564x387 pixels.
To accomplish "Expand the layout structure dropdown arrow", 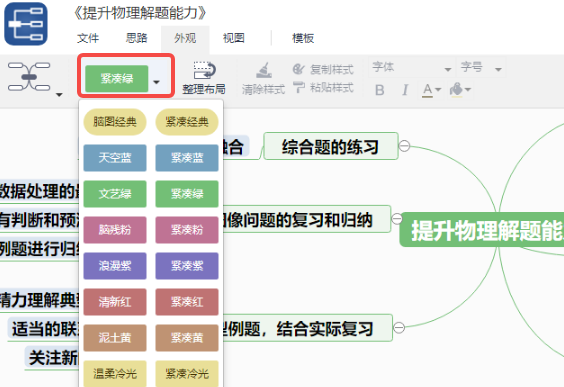I will coord(59,95).
